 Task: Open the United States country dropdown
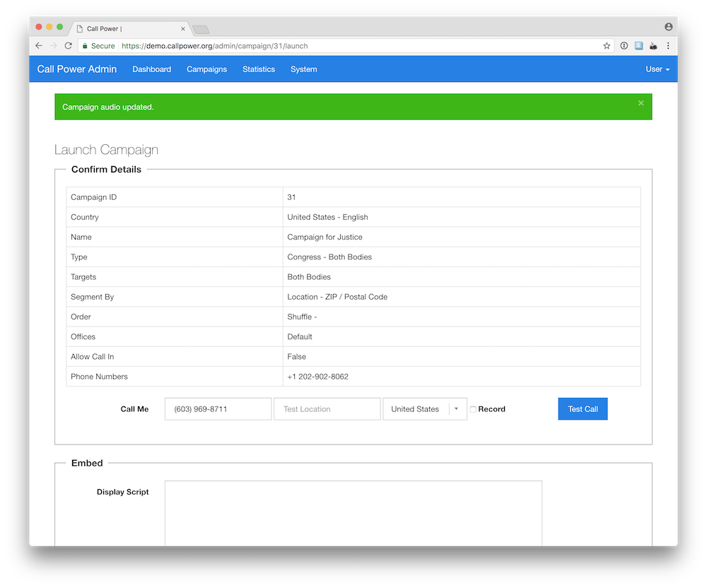coord(425,409)
